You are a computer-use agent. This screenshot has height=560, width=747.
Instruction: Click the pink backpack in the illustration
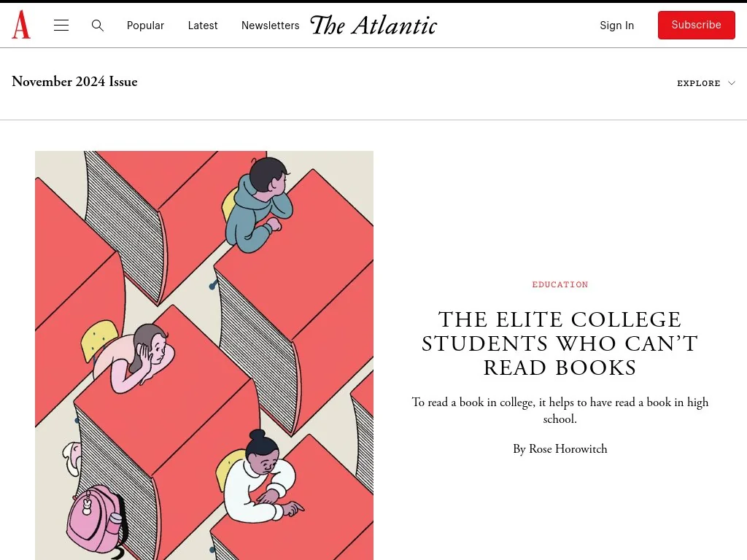point(95,519)
